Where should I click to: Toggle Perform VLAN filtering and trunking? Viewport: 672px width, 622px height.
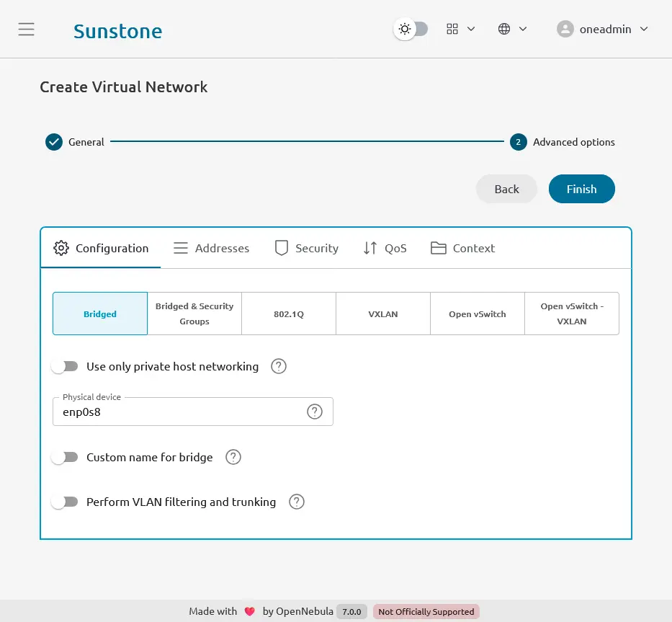65,502
